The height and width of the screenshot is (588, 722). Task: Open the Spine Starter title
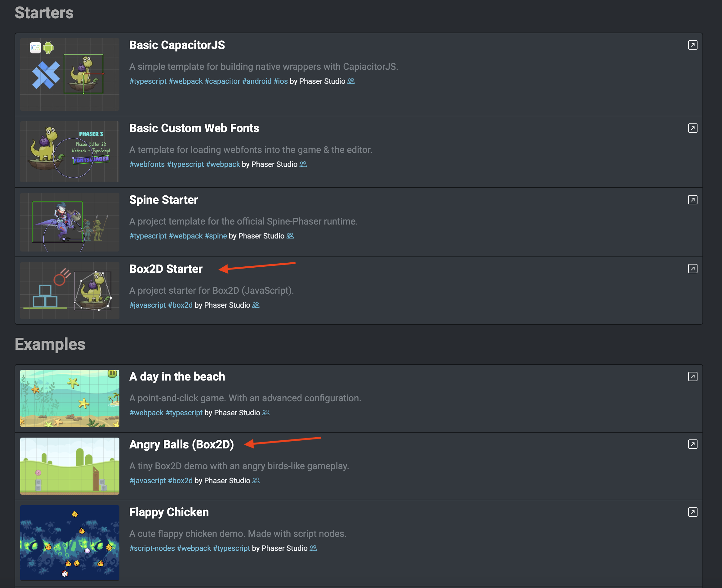(x=163, y=200)
